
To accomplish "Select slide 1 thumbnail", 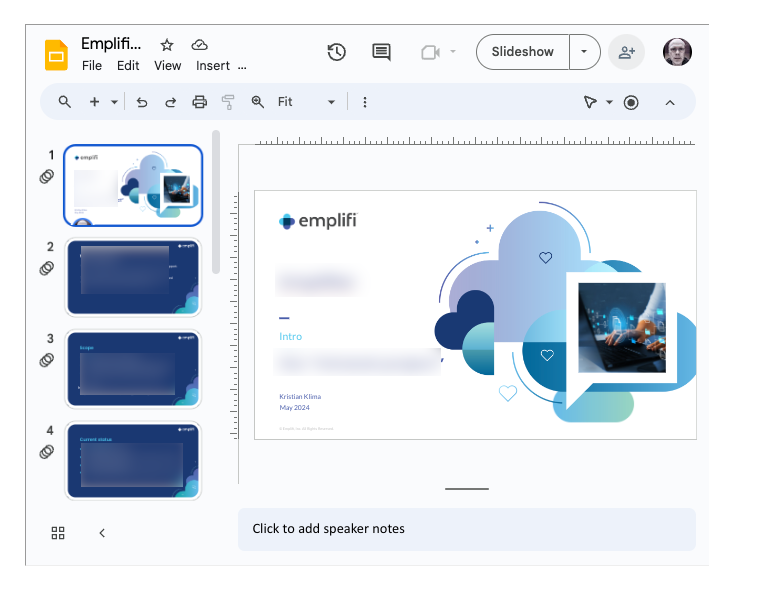I will (x=133, y=185).
